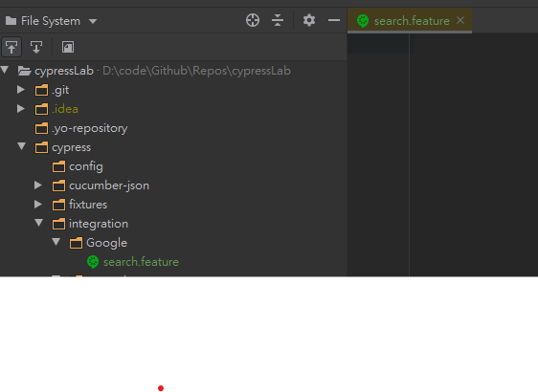Collapse the cypress folder
Screen dimensions: 538x392
[22, 146]
